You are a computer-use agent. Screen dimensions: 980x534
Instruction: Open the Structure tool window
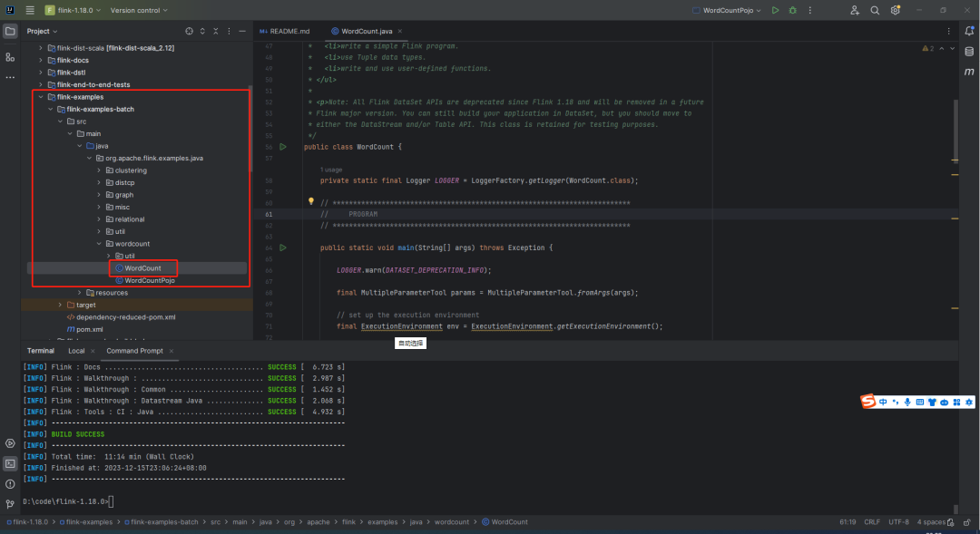click(x=10, y=57)
